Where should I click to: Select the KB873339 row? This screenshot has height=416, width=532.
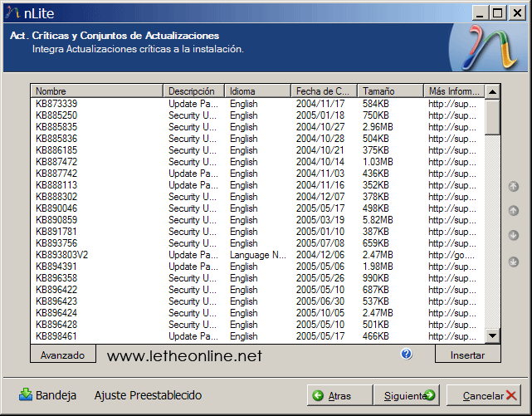258,104
